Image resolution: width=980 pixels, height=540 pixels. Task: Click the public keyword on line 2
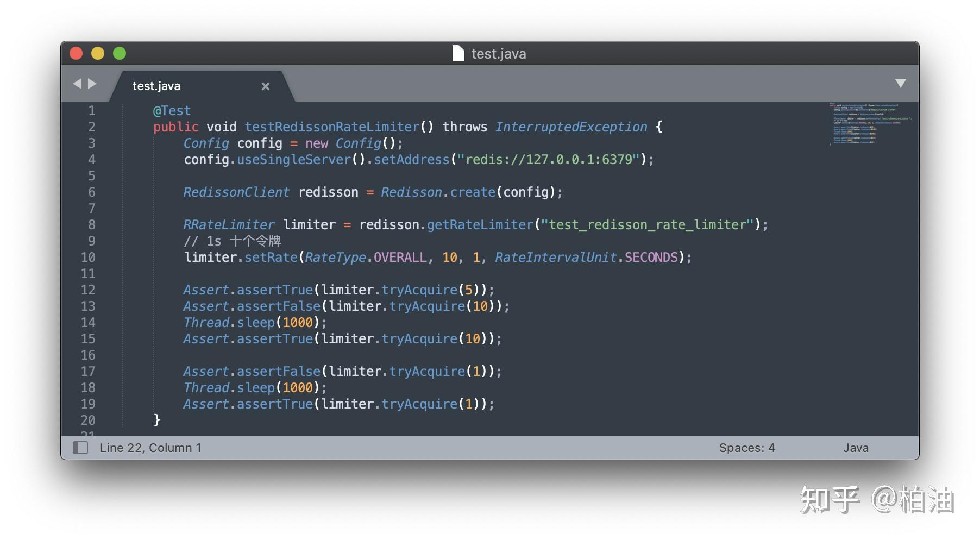(x=175, y=127)
